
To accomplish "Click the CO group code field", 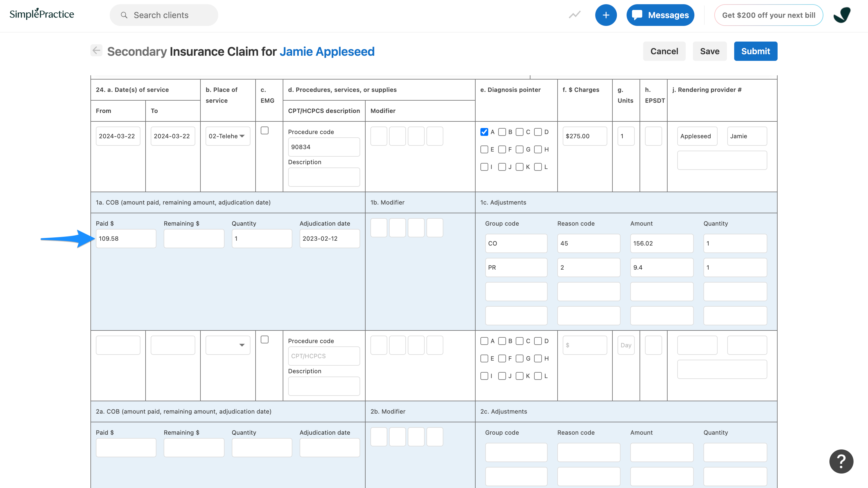I will (516, 243).
